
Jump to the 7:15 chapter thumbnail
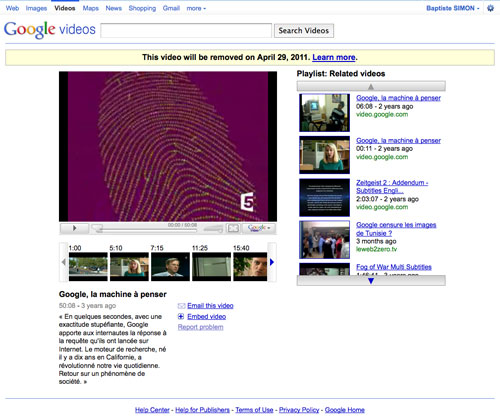pos(170,267)
